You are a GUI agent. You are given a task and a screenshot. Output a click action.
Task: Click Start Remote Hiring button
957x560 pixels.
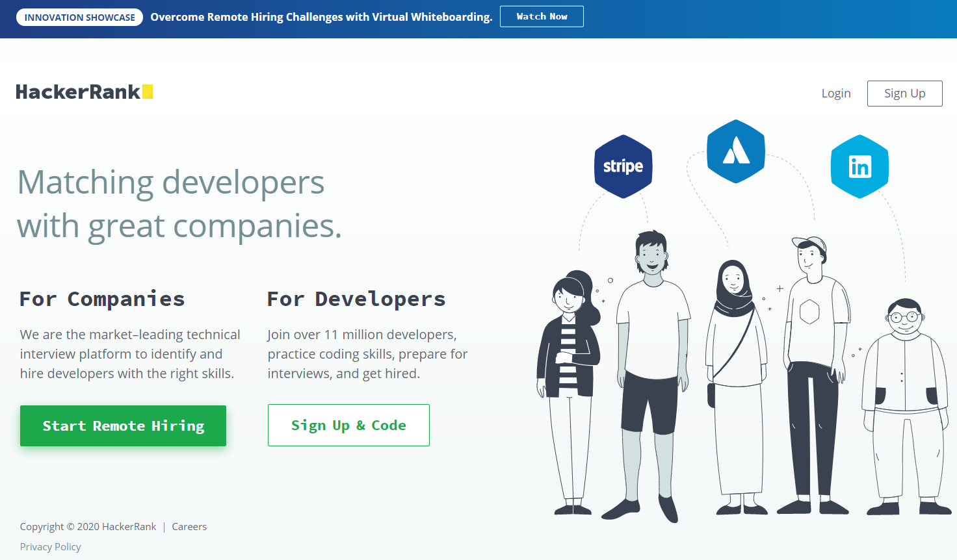coord(123,426)
